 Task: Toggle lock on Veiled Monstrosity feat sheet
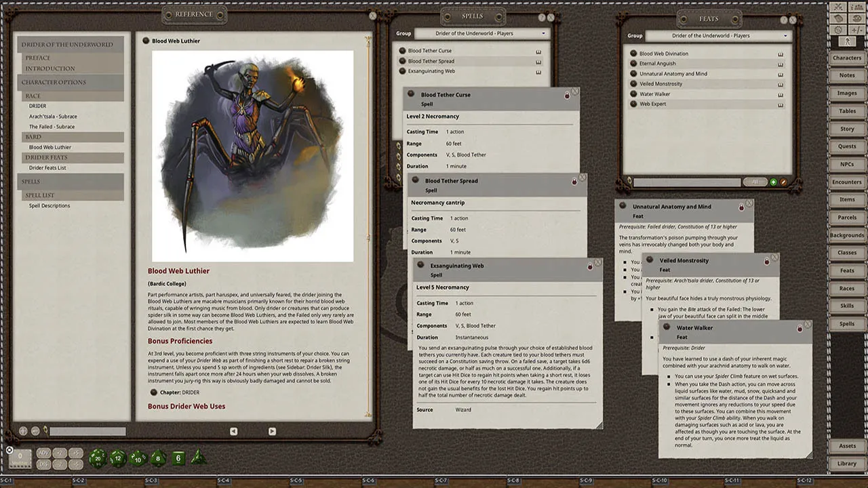coord(767,261)
